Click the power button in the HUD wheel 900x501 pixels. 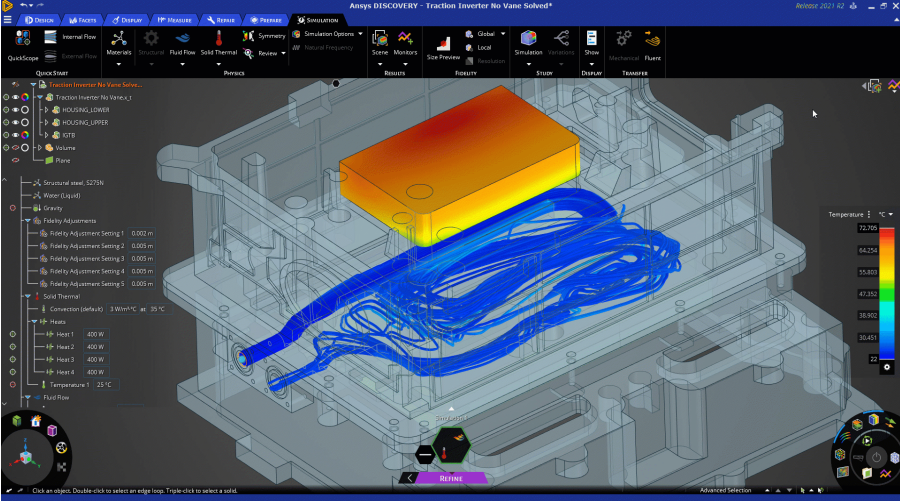[876, 457]
